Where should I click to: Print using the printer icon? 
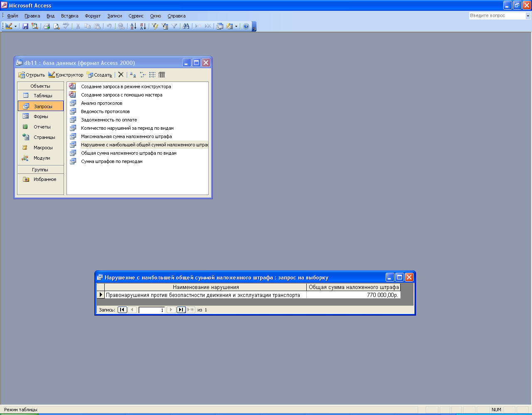(x=47, y=26)
